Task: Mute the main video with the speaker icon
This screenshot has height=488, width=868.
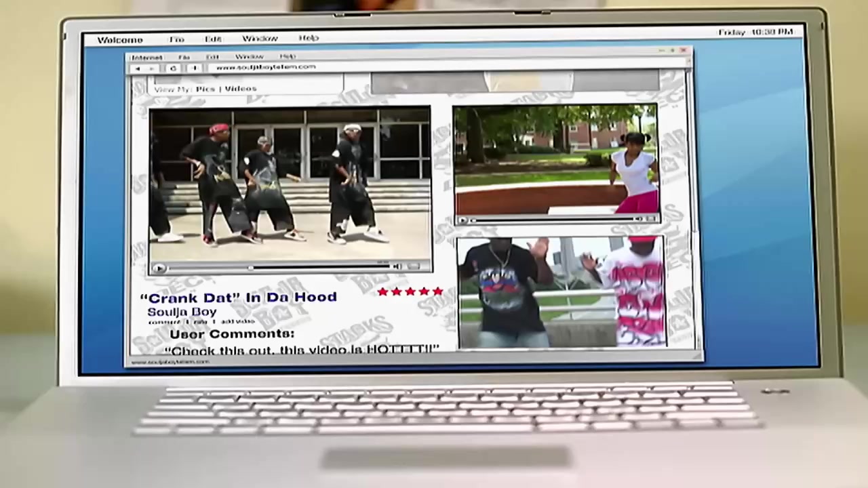Action: pyautogui.click(x=397, y=267)
